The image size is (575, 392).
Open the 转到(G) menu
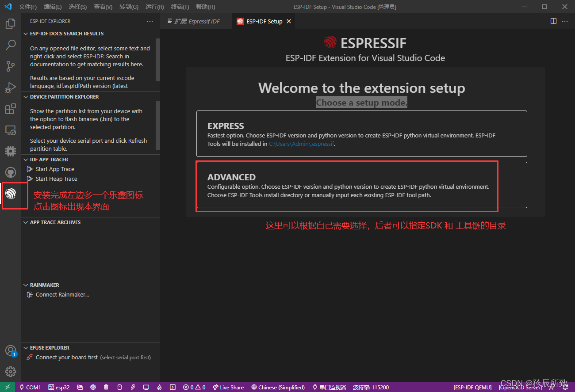point(129,7)
